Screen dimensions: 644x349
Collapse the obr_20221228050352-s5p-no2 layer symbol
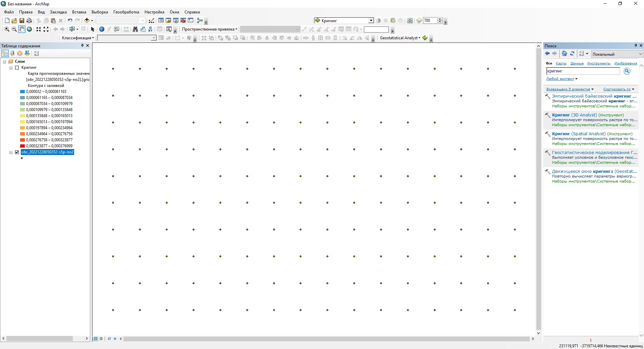[x=11, y=152]
